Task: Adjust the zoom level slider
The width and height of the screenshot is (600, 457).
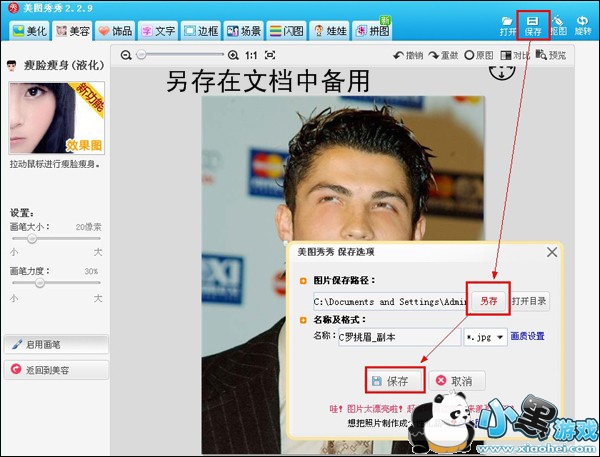Action: coord(180,55)
